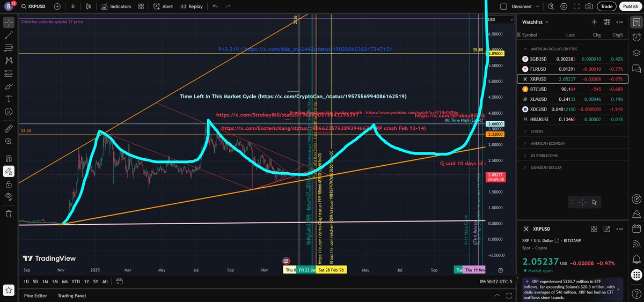Open the D time interval selector
This screenshot has width=644, height=302.
pos(73,6)
